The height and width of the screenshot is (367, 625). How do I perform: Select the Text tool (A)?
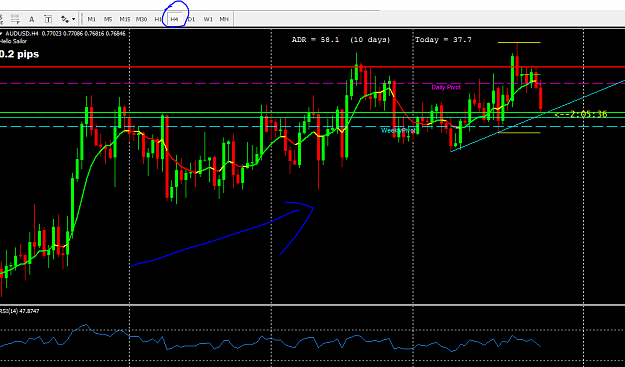pos(31,19)
